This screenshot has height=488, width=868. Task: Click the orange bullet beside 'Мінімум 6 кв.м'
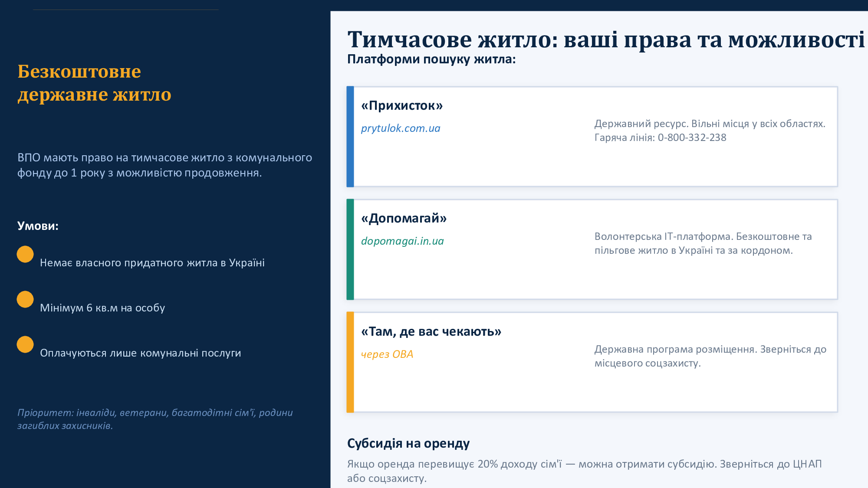coord(25,299)
